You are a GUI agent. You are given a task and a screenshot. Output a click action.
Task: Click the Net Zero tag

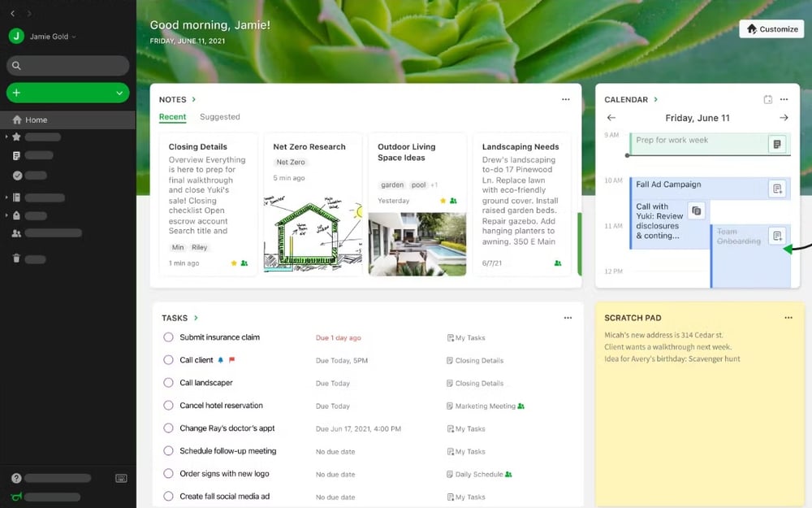pyautogui.click(x=291, y=163)
